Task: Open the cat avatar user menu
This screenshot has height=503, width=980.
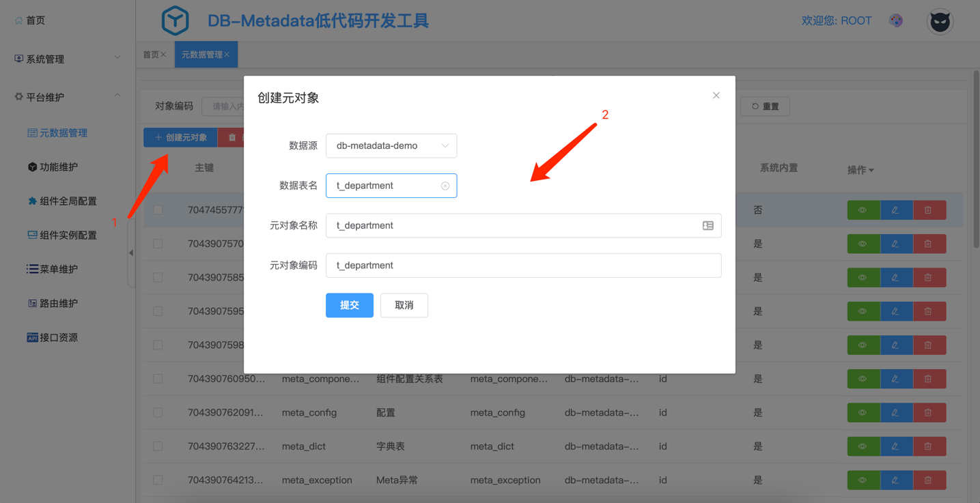Action: [x=940, y=22]
